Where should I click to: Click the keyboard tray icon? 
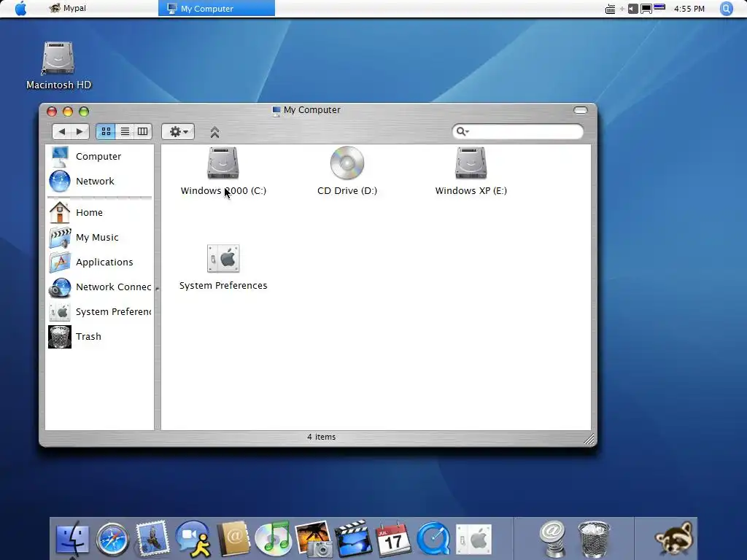click(610, 9)
